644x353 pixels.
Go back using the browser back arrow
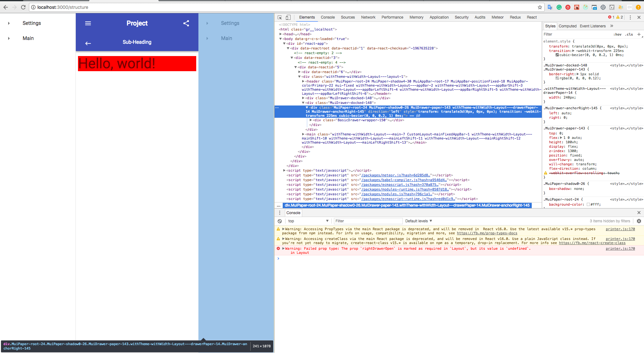(x=6, y=7)
